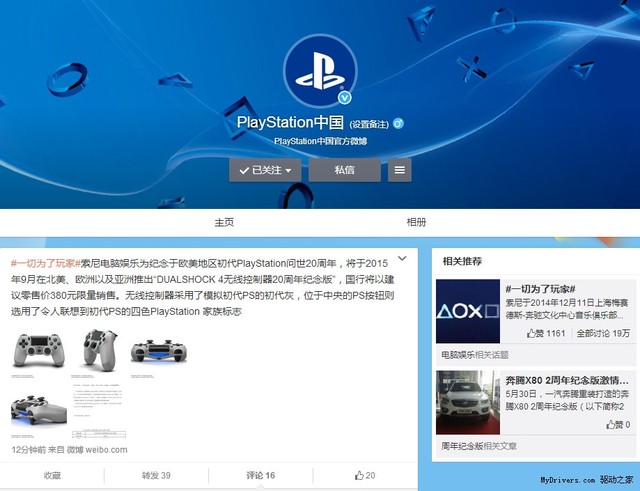This screenshot has height=491, width=640.
Task: Click PlayStation中国官方微博 description text
Action: tap(320, 141)
